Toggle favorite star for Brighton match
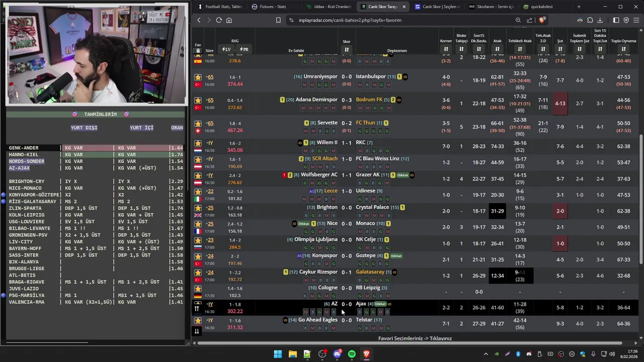The image size is (644, 362). click(x=198, y=208)
